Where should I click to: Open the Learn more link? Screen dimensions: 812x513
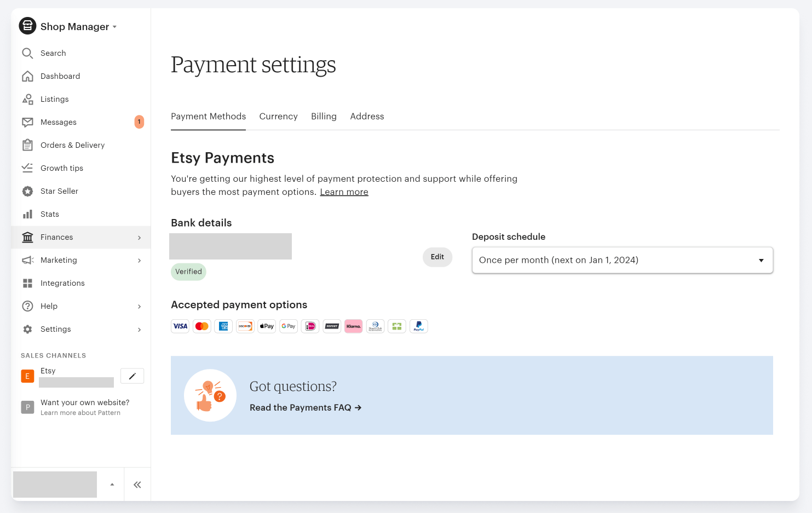coord(344,192)
